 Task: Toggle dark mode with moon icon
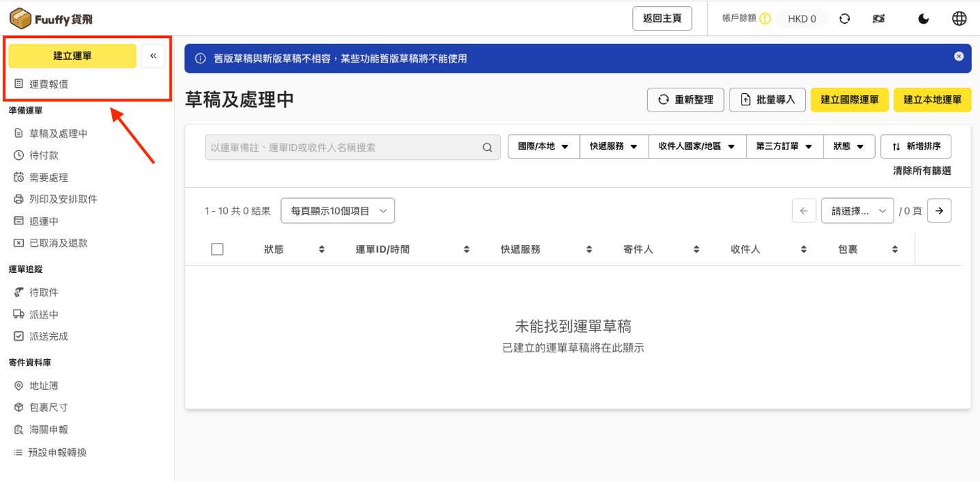point(924,19)
